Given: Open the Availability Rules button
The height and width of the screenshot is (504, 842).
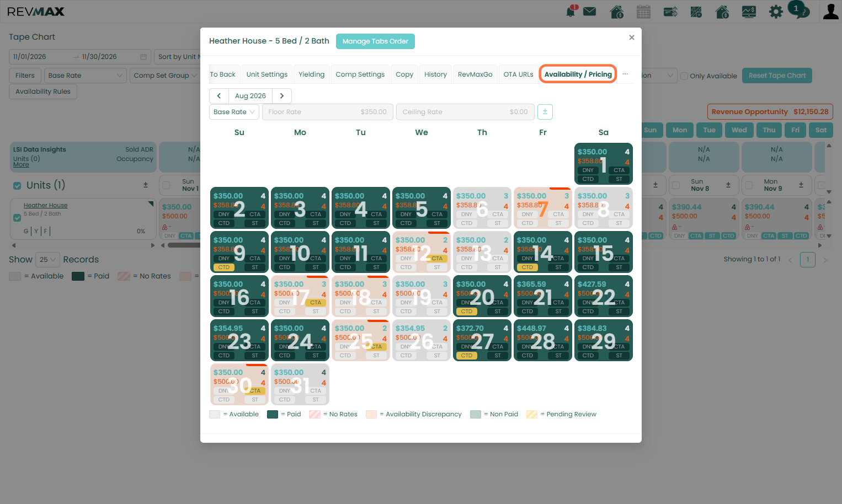Looking at the screenshot, I should pos(43,92).
